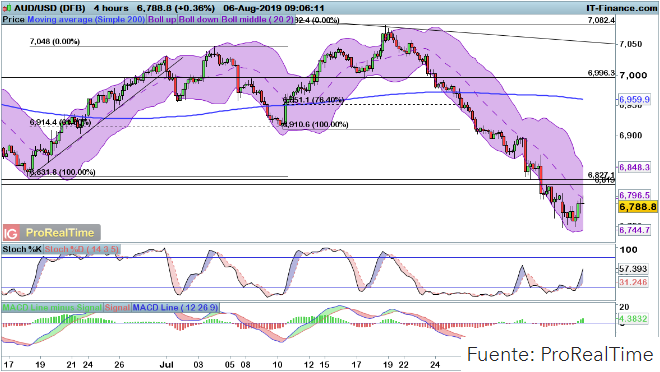Click the 7,082.4 level label
Viewport: 660px width, 372px height.
[x=601, y=20]
